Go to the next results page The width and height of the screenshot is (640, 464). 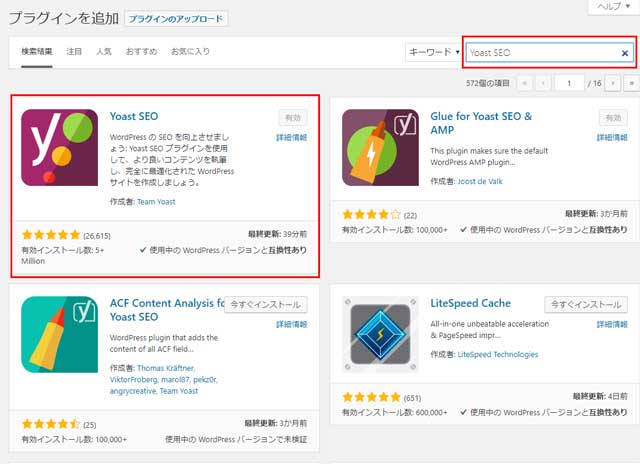click(613, 83)
